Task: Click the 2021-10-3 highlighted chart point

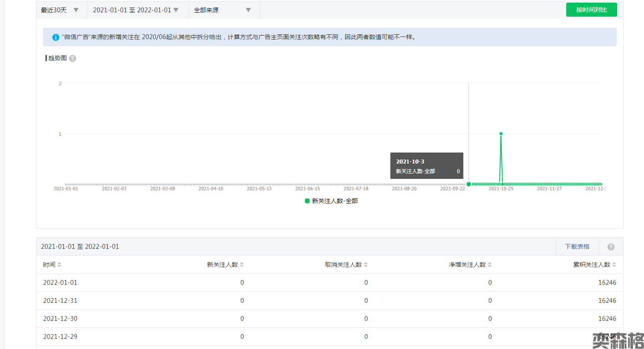Action: tap(469, 184)
